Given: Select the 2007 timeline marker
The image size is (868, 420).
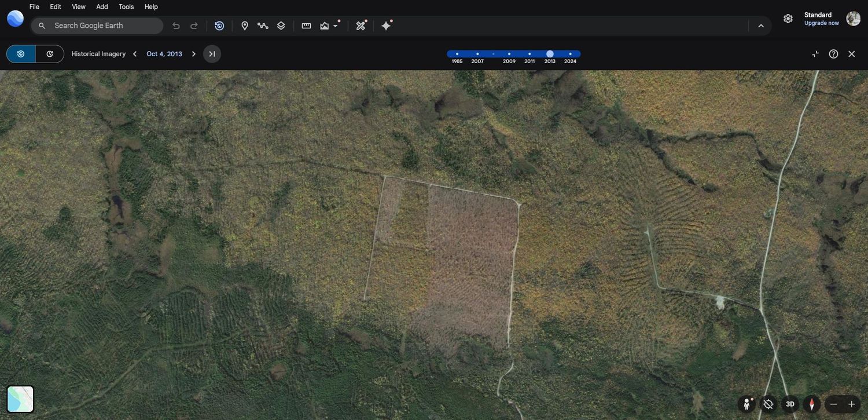Looking at the screenshot, I should 477,54.
